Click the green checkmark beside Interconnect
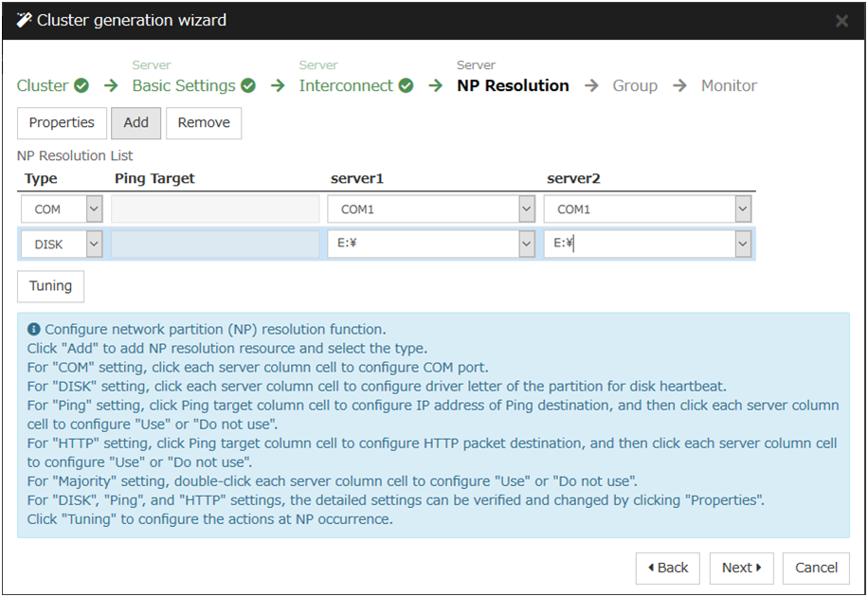 (406, 86)
